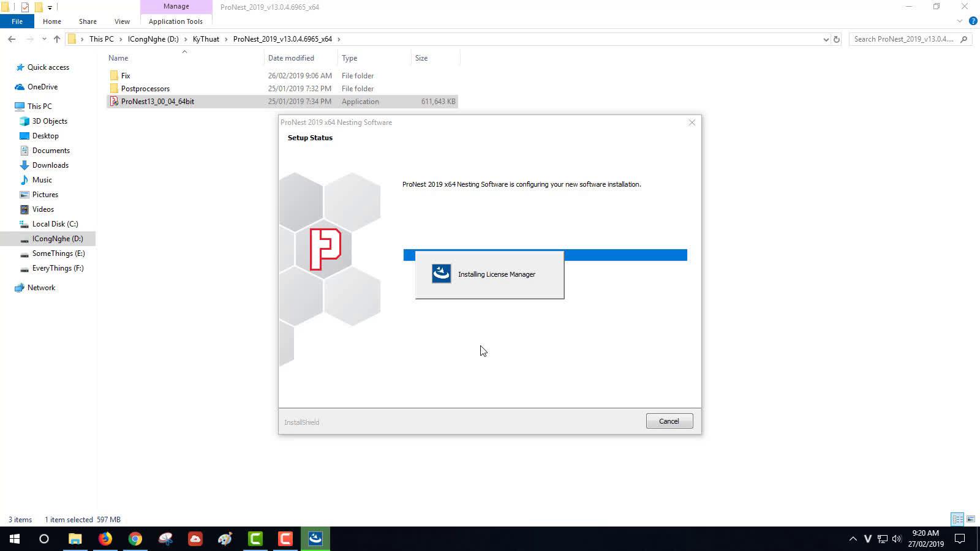Cancel the ProNest installation
Viewport: 980px width, 551px height.
coord(669,421)
